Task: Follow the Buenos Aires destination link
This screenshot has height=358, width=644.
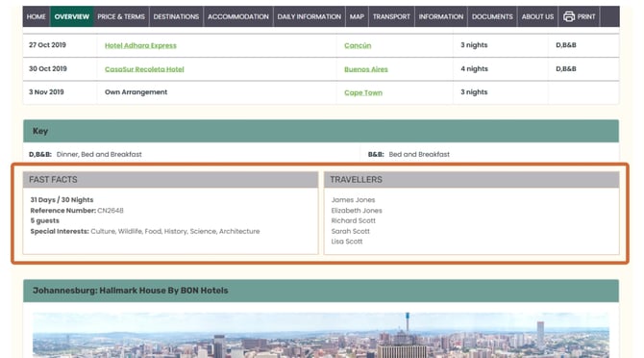Action: [366, 69]
